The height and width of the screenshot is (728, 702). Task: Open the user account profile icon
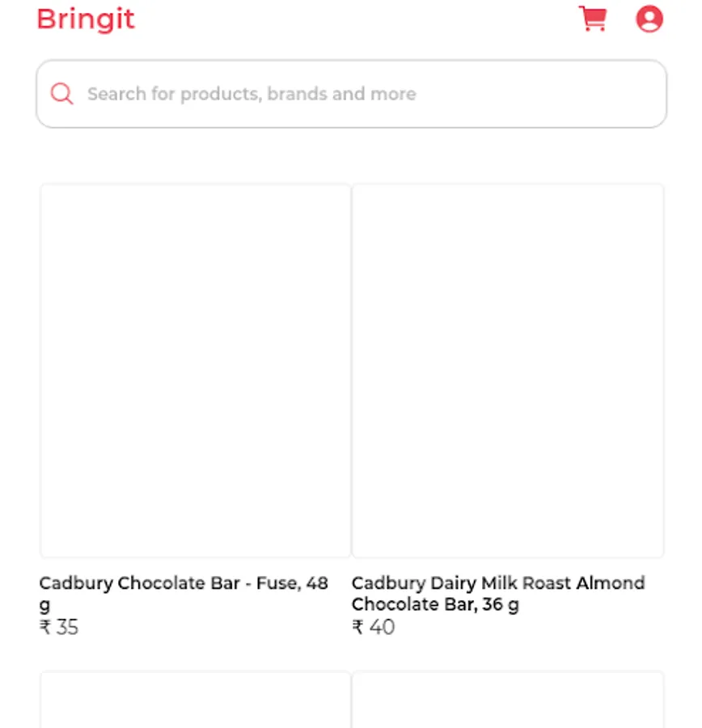(x=649, y=19)
